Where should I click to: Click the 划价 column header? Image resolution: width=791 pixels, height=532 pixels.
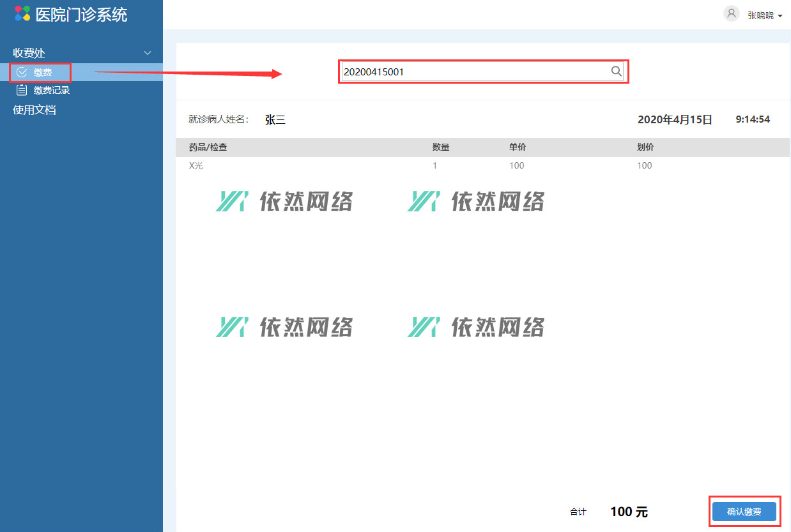coord(645,148)
